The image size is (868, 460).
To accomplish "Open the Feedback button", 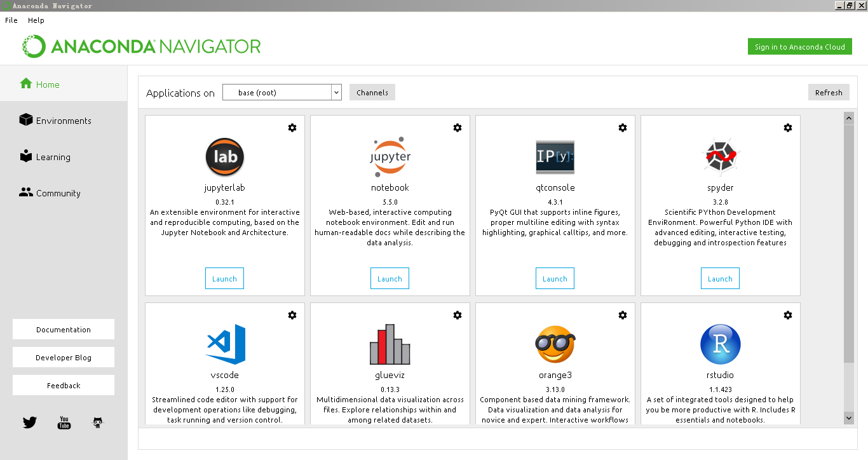I will pos(64,385).
